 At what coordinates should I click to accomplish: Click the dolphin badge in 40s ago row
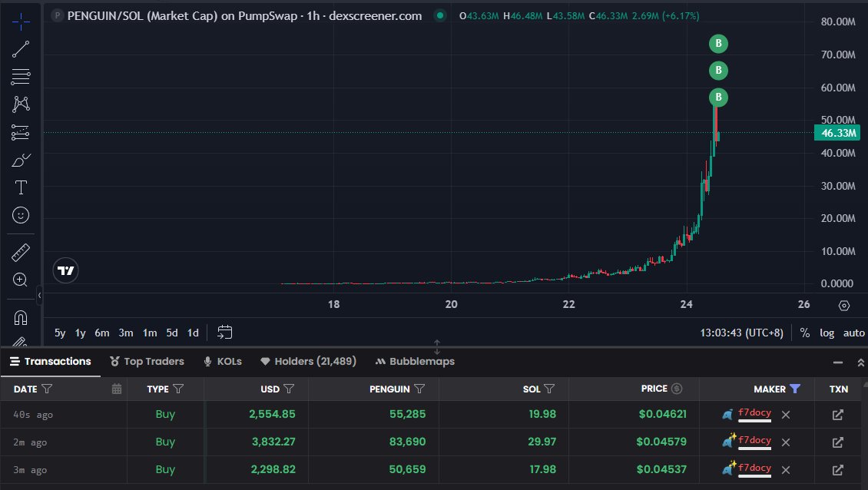[727, 415]
